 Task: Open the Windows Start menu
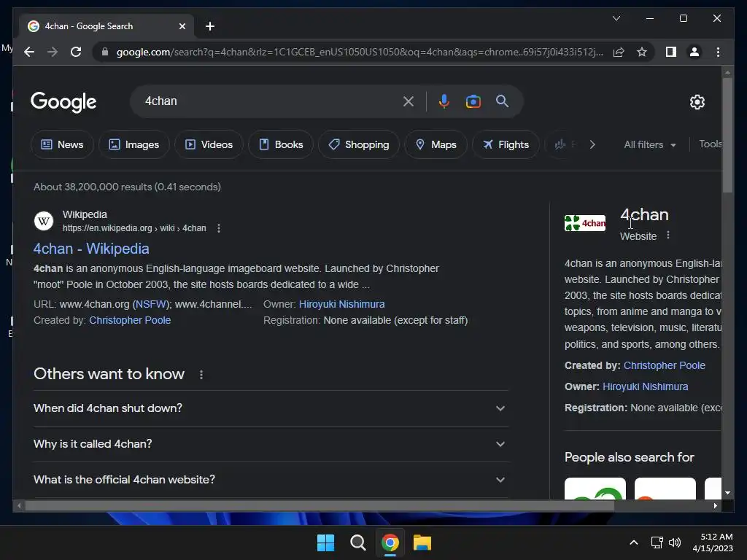click(326, 542)
